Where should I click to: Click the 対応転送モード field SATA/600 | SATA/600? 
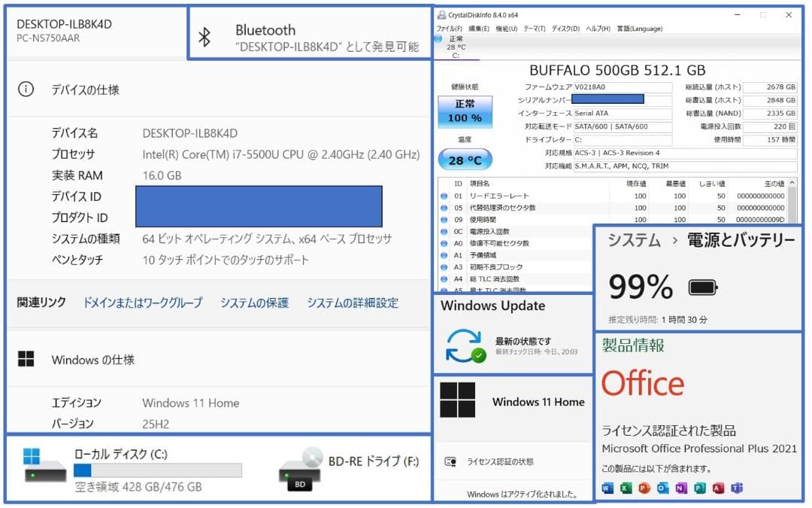623,127
